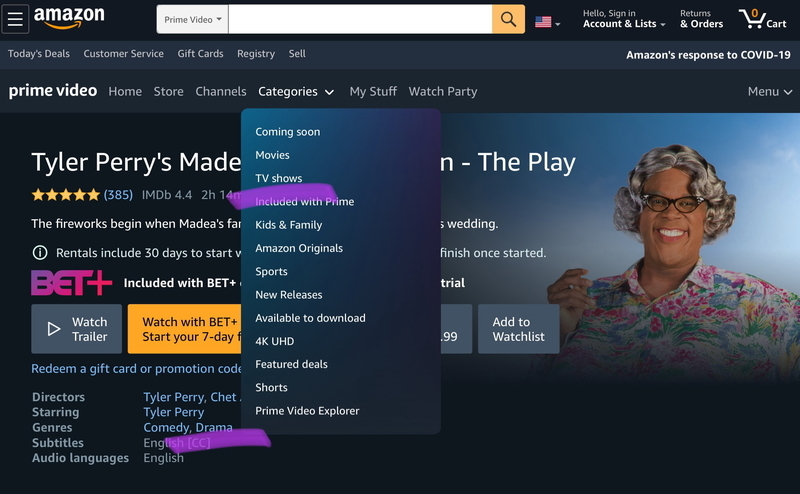Click the search input field

(x=360, y=19)
